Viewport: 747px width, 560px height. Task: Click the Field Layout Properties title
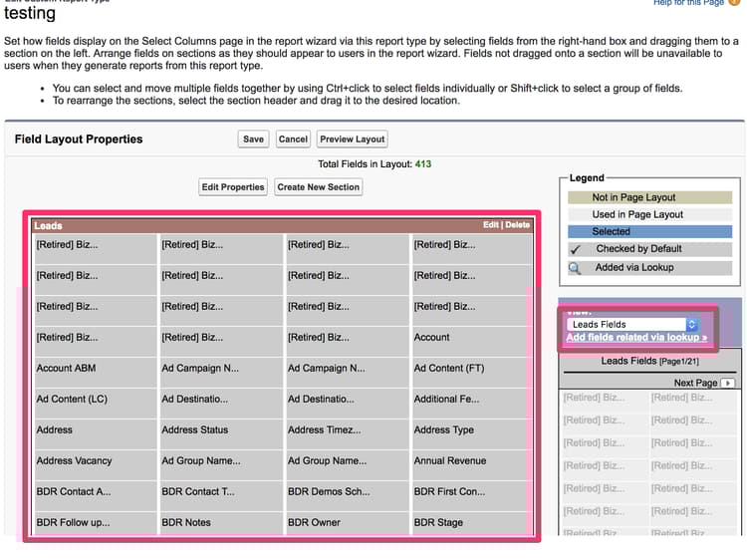pyautogui.click(x=79, y=140)
